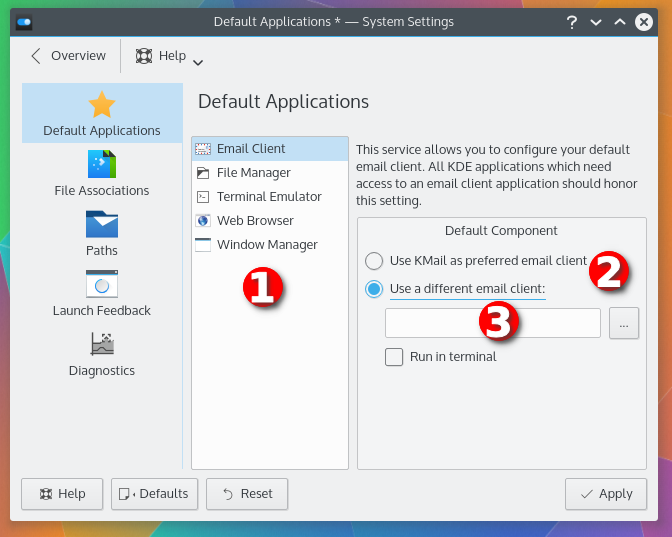Select the Default Applications star icon
This screenshot has width=672, height=537.
[102, 105]
